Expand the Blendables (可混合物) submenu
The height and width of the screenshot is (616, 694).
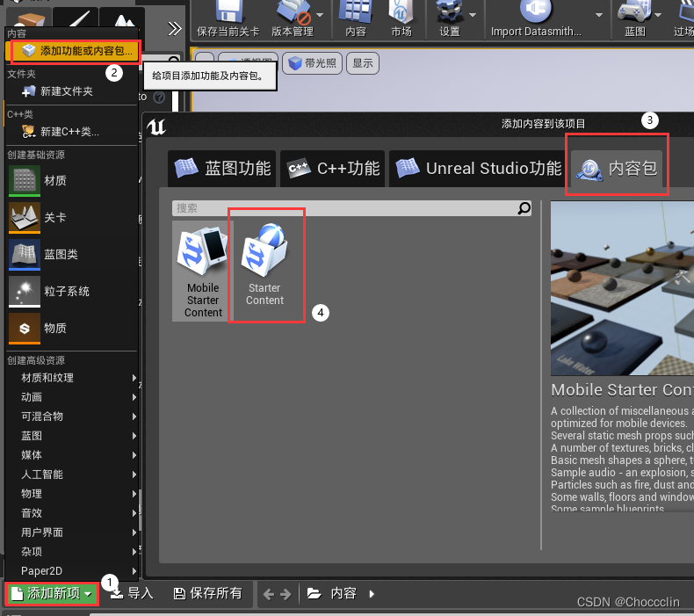71,417
